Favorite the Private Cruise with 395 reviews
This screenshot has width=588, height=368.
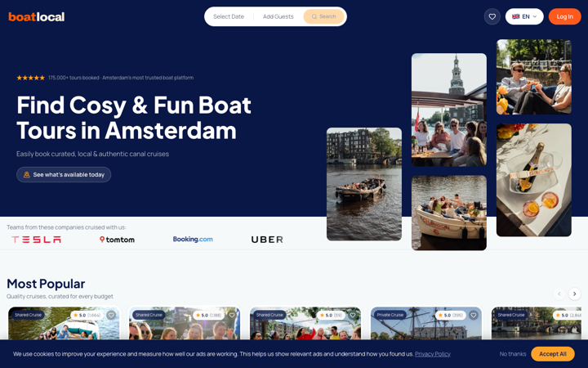[473, 315]
